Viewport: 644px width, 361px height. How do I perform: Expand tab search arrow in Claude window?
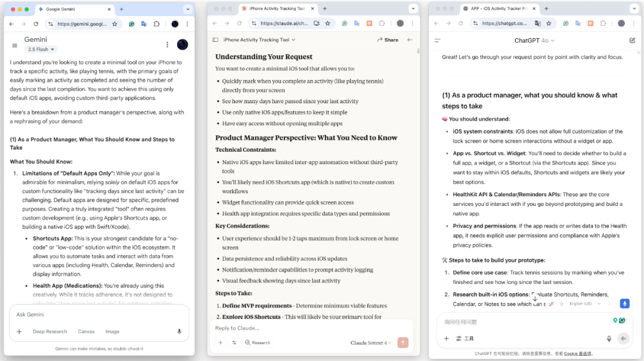pyautogui.click(x=413, y=8)
